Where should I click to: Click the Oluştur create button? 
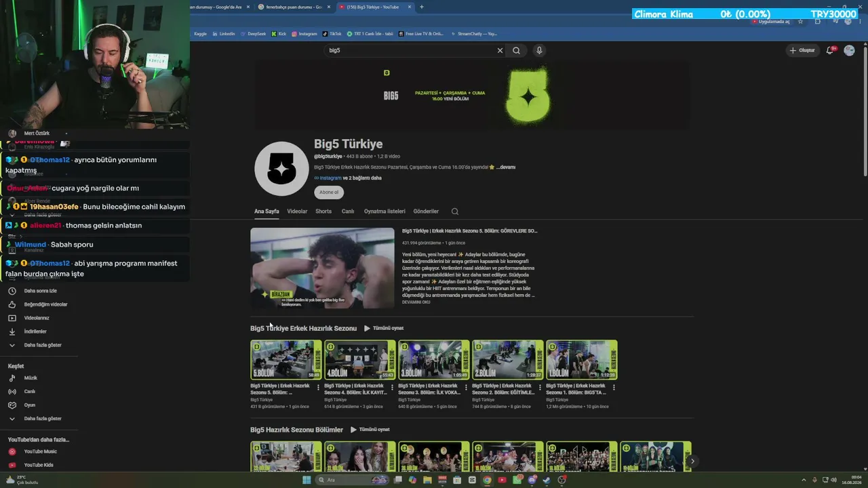point(802,50)
